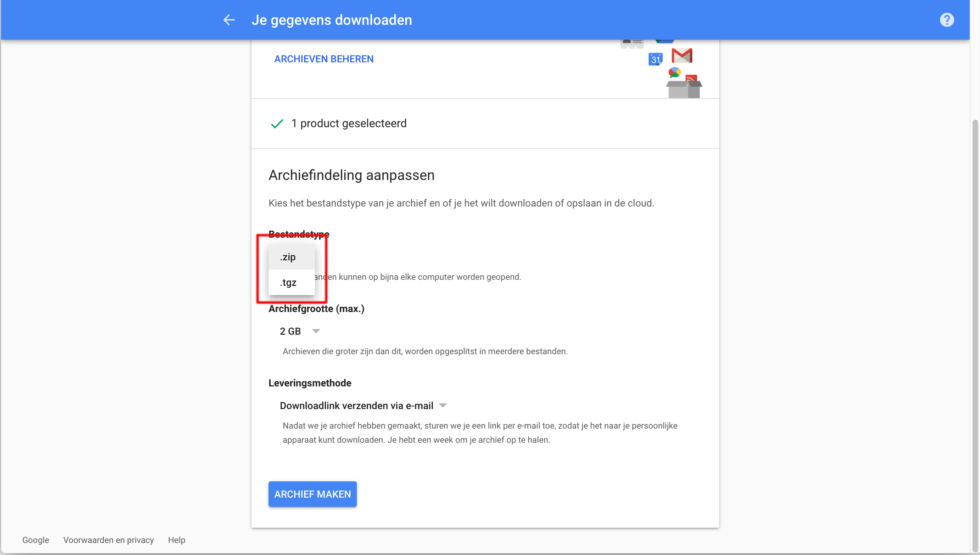Click the Google Calendar 31 icon
The width and height of the screenshot is (980, 555).
coord(655,59)
